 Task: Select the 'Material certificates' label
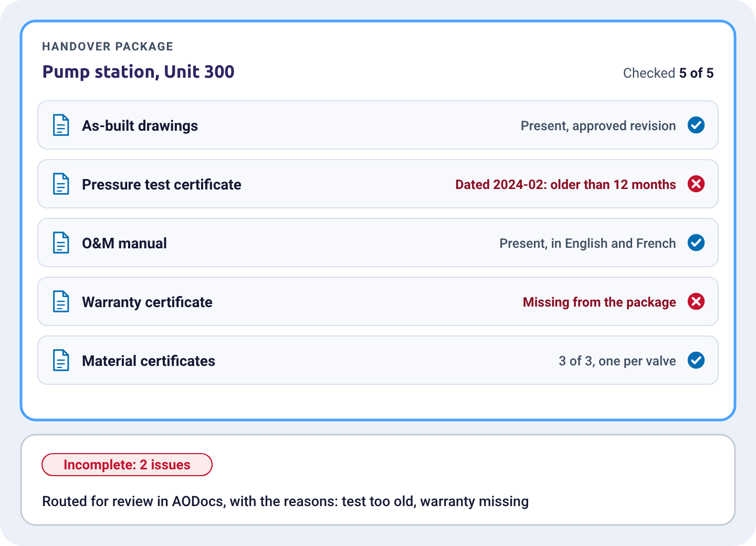pos(149,361)
